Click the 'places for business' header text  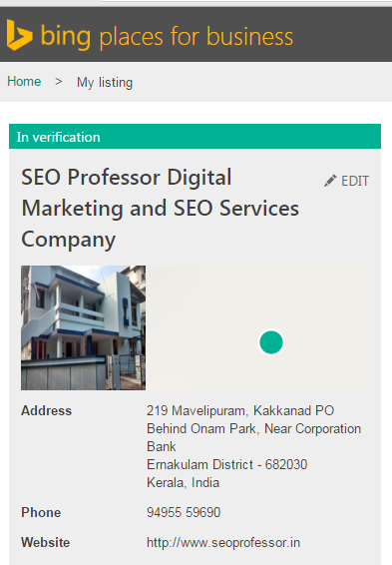196,37
